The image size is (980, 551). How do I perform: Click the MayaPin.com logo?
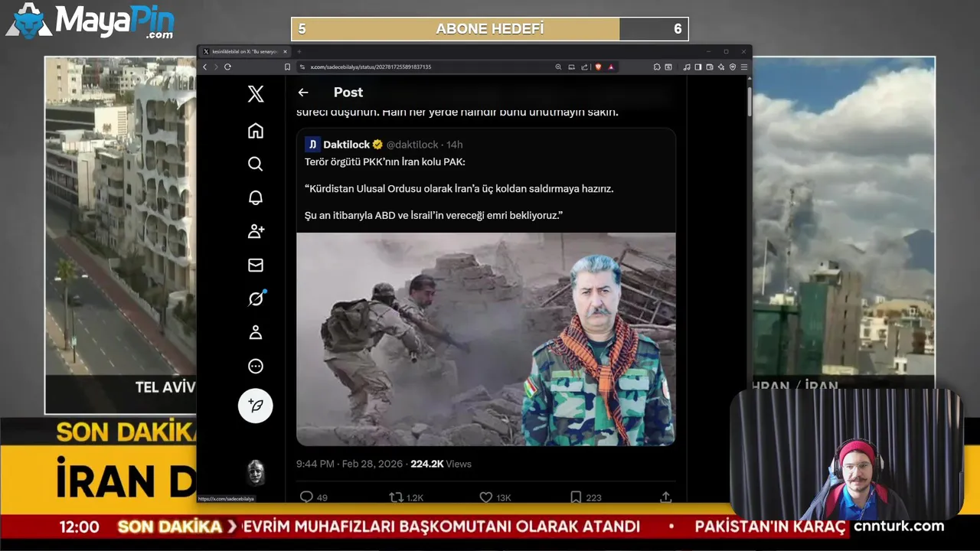click(90, 21)
